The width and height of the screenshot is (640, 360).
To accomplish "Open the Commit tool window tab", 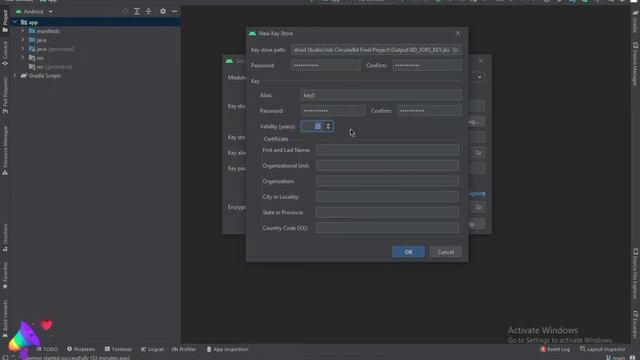I will tap(5, 53).
